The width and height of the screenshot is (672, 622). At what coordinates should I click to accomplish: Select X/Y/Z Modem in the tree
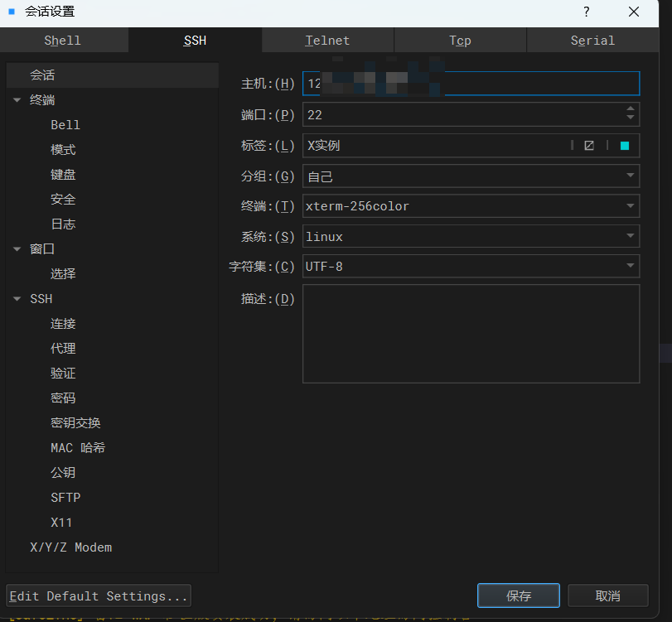point(70,547)
